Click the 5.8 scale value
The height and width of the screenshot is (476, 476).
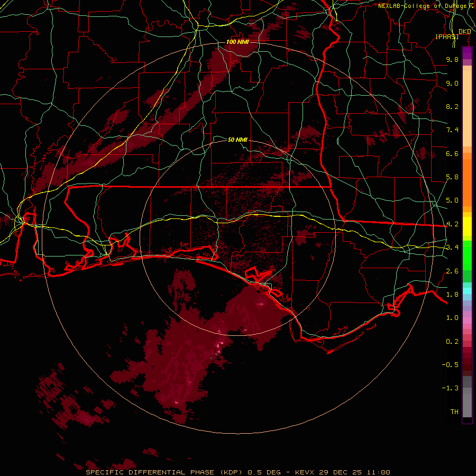[452, 177]
